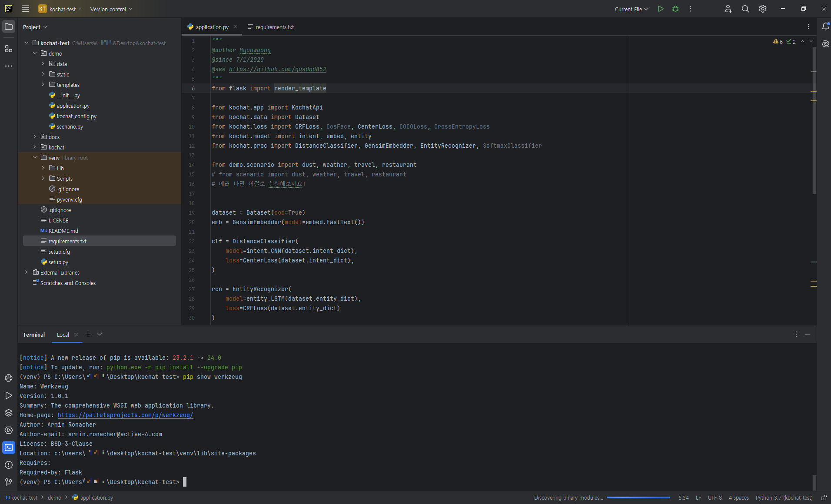Image resolution: width=831 pixels, height=504 pixels.
Task: Run the current file with the green play icon
Action: tap(661, 9)
